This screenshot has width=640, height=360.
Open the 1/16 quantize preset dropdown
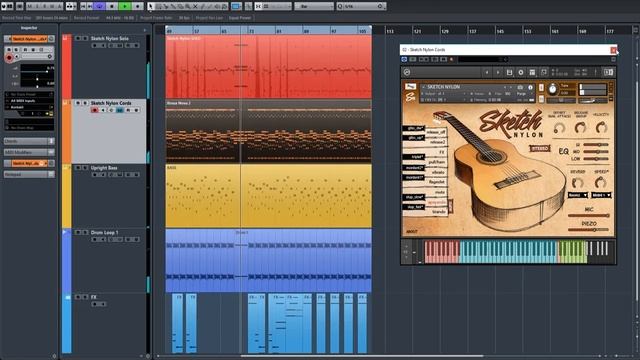(x=361, y=6)
